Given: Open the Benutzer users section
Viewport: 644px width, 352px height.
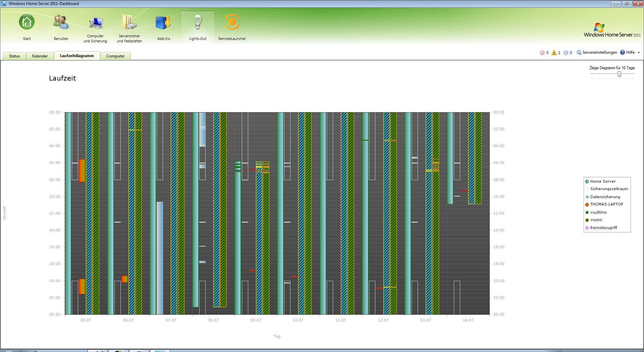Looking at the screenshot, I should coord(61,23).
